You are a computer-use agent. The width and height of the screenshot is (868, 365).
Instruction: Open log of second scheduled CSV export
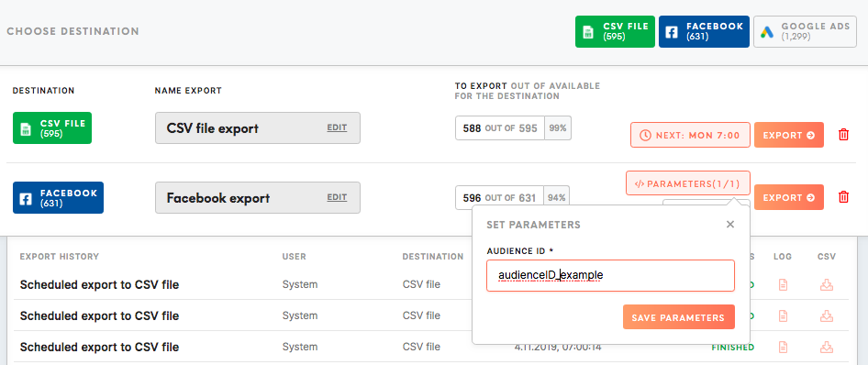tap(783, 315)
